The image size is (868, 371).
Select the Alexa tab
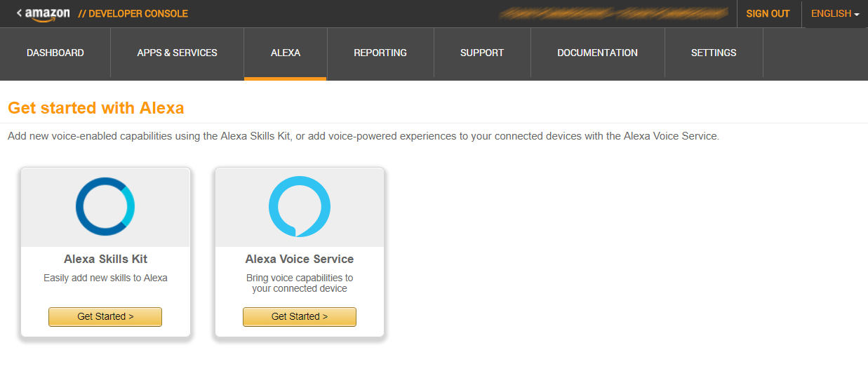286,53
